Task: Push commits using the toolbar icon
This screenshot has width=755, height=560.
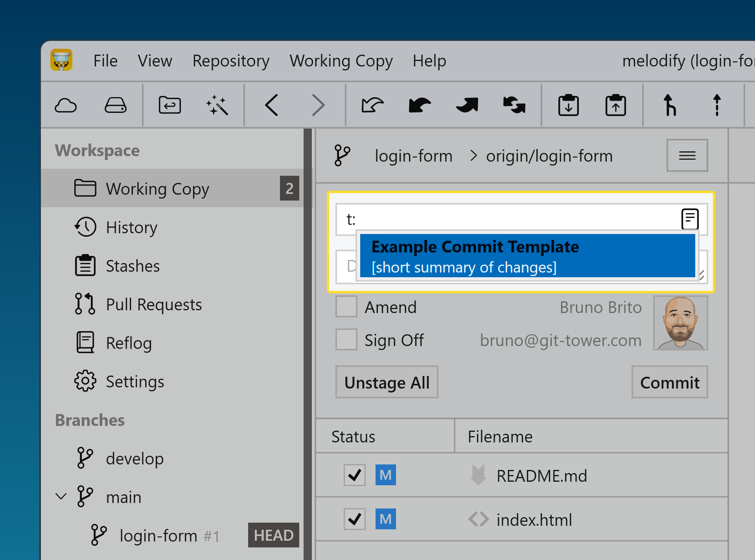Action: tap(467, 105)
